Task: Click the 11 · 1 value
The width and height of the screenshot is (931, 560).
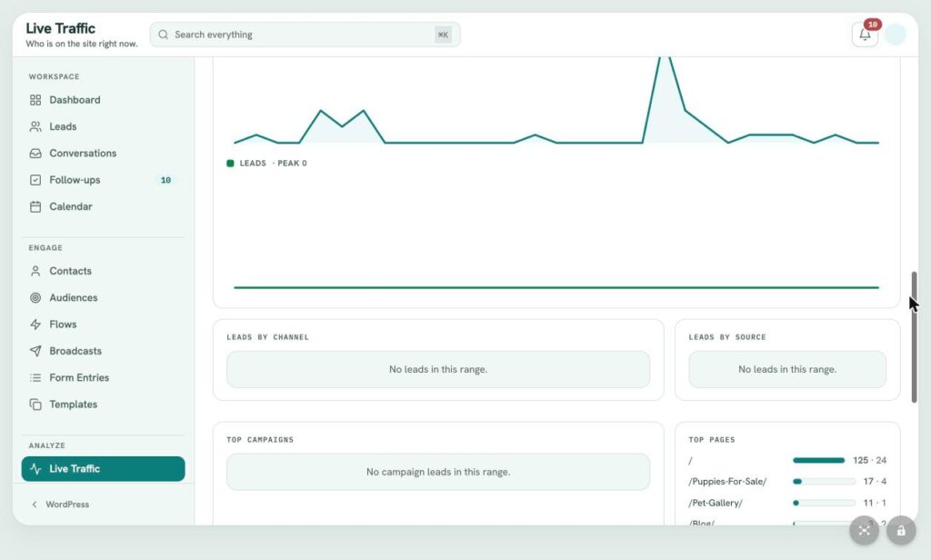Action: (875, 503)
